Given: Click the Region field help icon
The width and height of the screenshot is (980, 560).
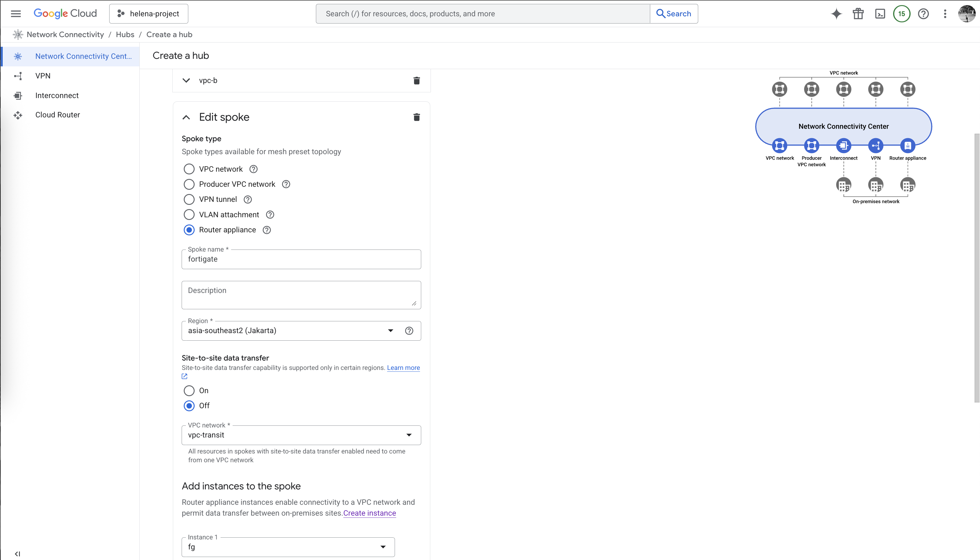Looking at the screenshot, I should click(x=409, y=331).
